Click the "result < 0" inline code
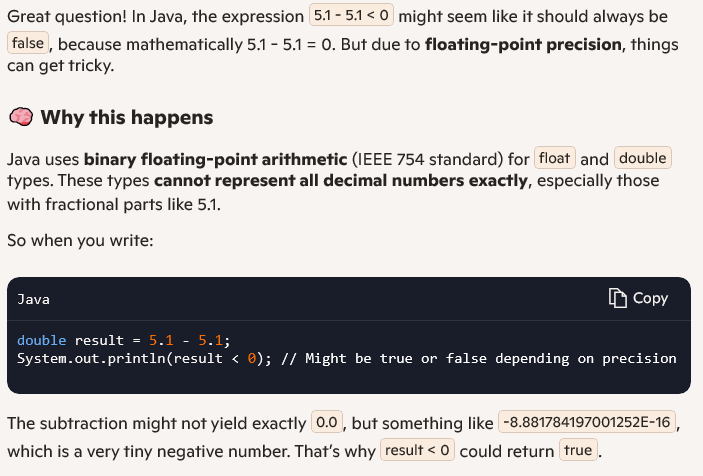The height and width of the screenshot is (476, 703). (x=417, y=450)
